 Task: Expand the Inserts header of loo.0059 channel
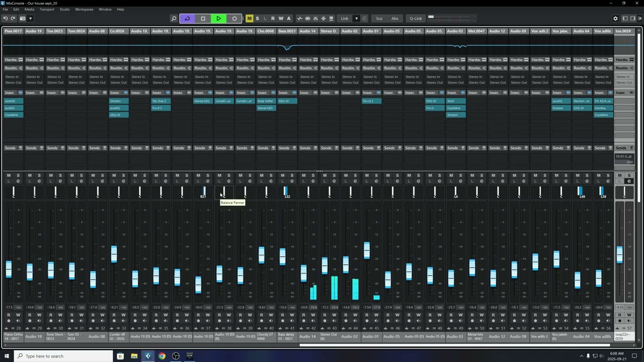tap(624, 93)
